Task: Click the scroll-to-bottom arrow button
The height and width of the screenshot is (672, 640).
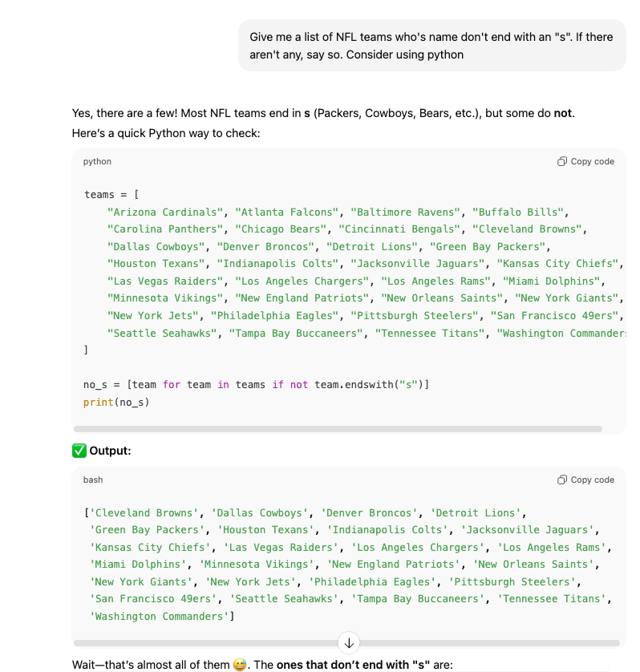Action: 349,643
